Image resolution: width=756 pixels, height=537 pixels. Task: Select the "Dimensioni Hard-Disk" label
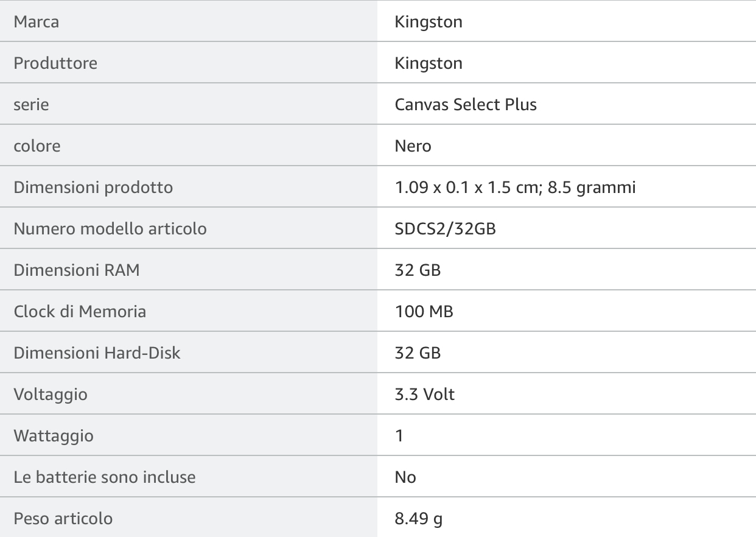coord(97,353)
